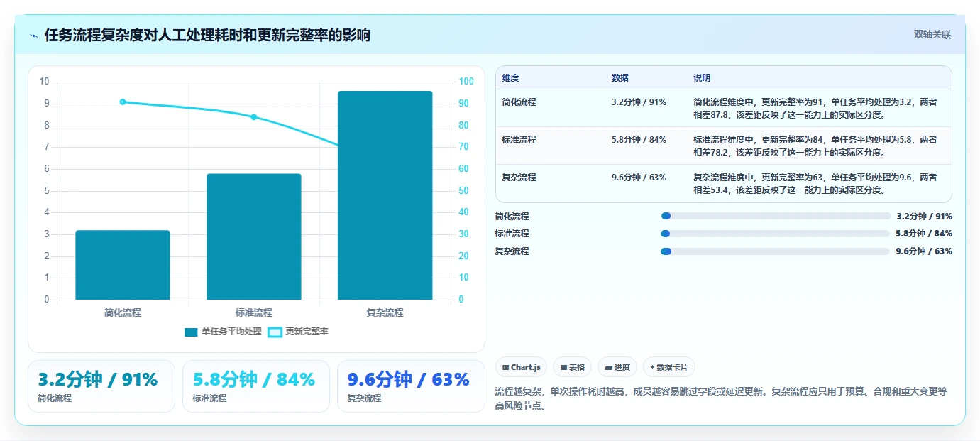980x441 pixels.
Task: Select the 进度 tag
Action: pyautogui.click(x=617, y=367)
